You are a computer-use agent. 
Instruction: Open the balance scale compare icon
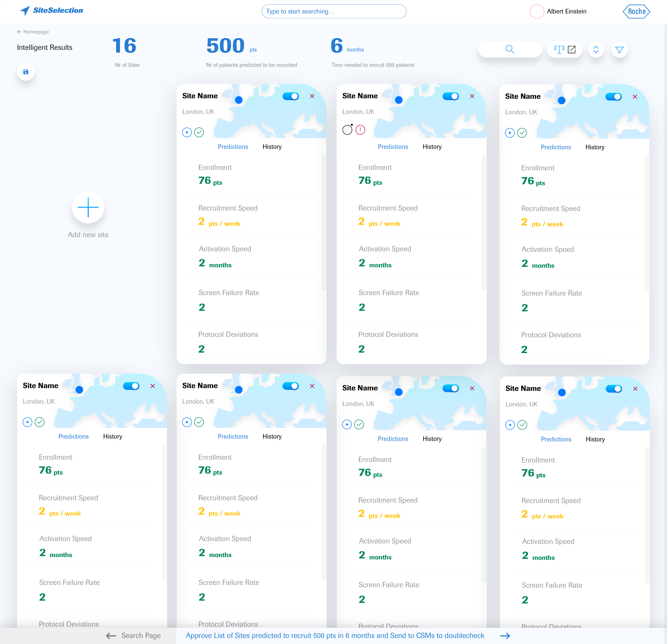[x=559, y=50]
